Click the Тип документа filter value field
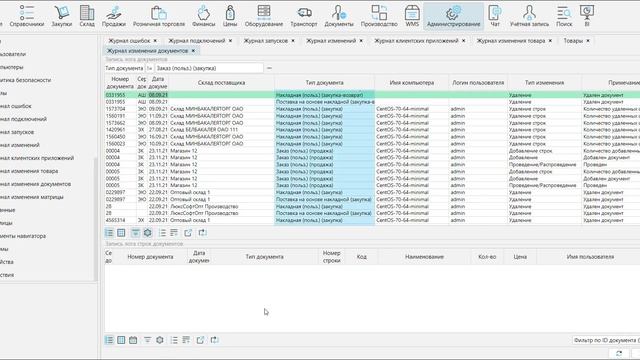640x360 pixels. pos(209,68)
